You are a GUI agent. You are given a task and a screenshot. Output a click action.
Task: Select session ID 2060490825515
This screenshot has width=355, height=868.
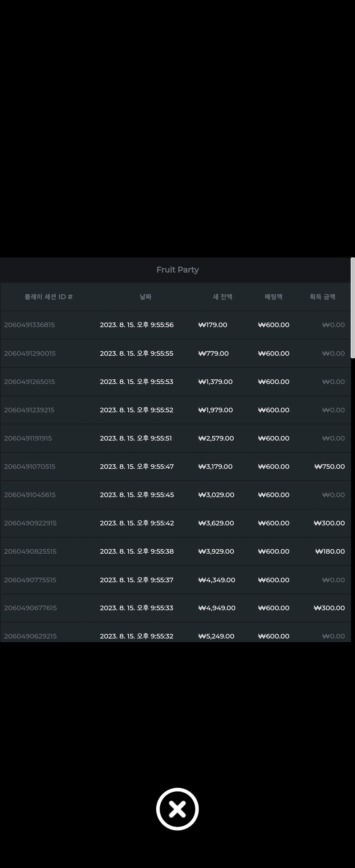pos(30,552)
